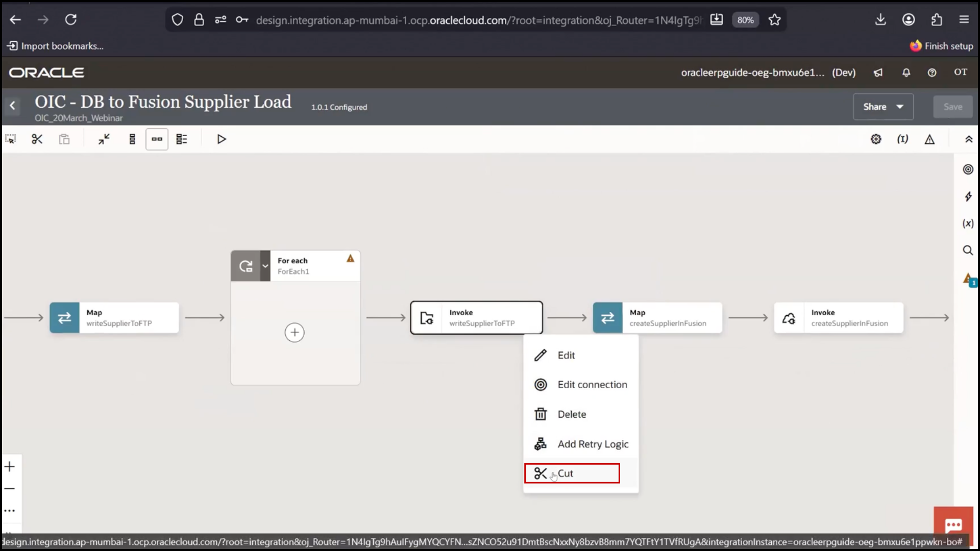Expand the For each ForEach1 chevron
Image resolution: width=980 pixels, height=551 pixels.
coord(265,266)
